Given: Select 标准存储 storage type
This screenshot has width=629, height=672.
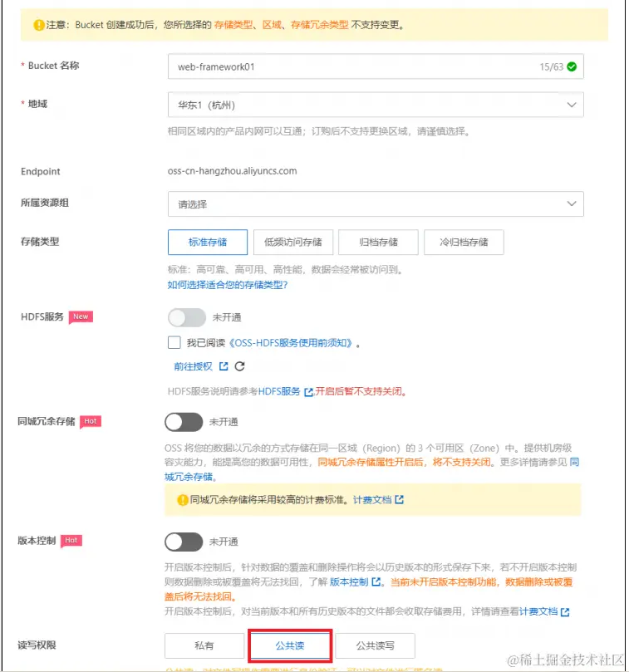Looking at the screenshot, I should (x=208, y=243).
